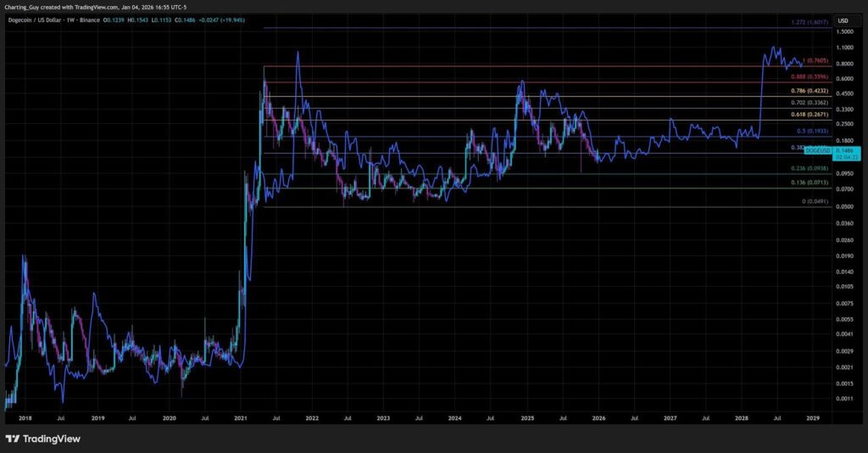Select the 1.272 (1.6017) Fibonacci label

[x=804, y=21]
